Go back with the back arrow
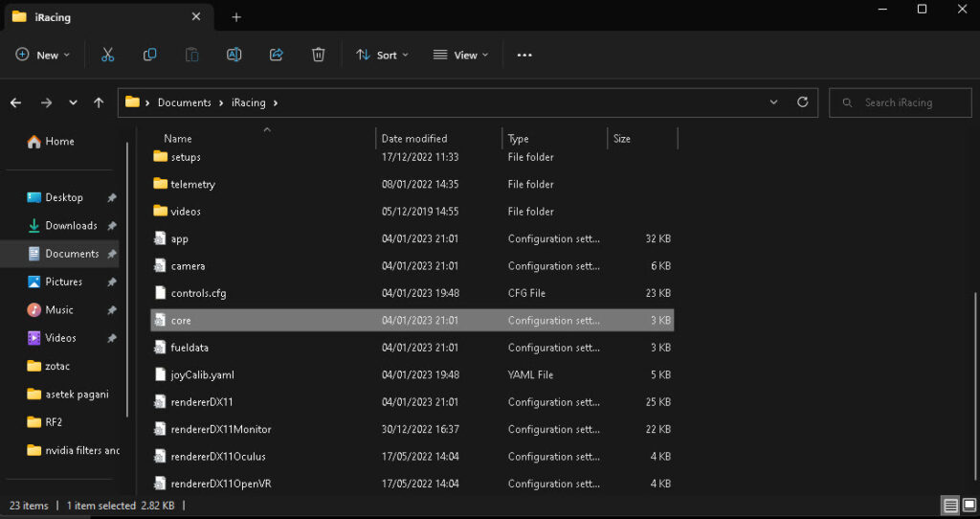Viewport: 980px width, 519px height. pos(15,102)
